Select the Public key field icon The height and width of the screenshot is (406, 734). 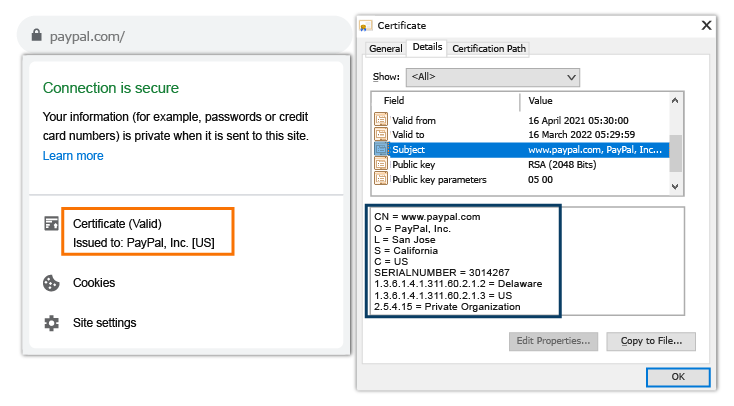coord(381,164)
